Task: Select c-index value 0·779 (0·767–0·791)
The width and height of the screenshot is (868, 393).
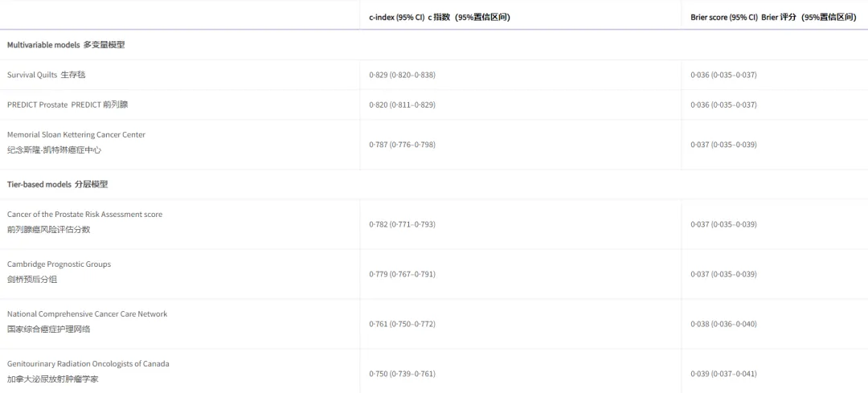Action: pyautogui.click(x=403, y=274)
